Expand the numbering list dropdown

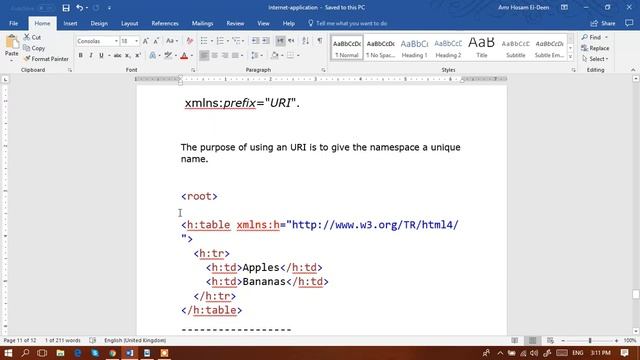coord(227,41)
